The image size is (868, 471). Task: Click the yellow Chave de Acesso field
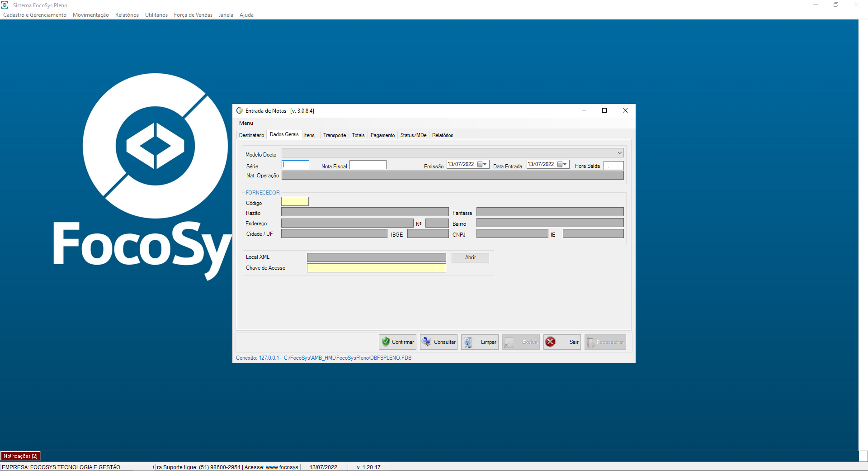pyautogui.click(x=376, y=268)
